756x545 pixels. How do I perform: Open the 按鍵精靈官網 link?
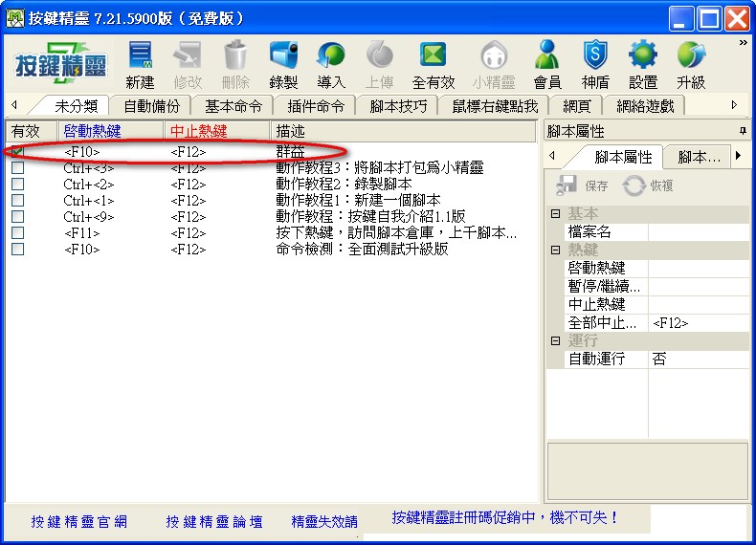(x=79, y=521)
